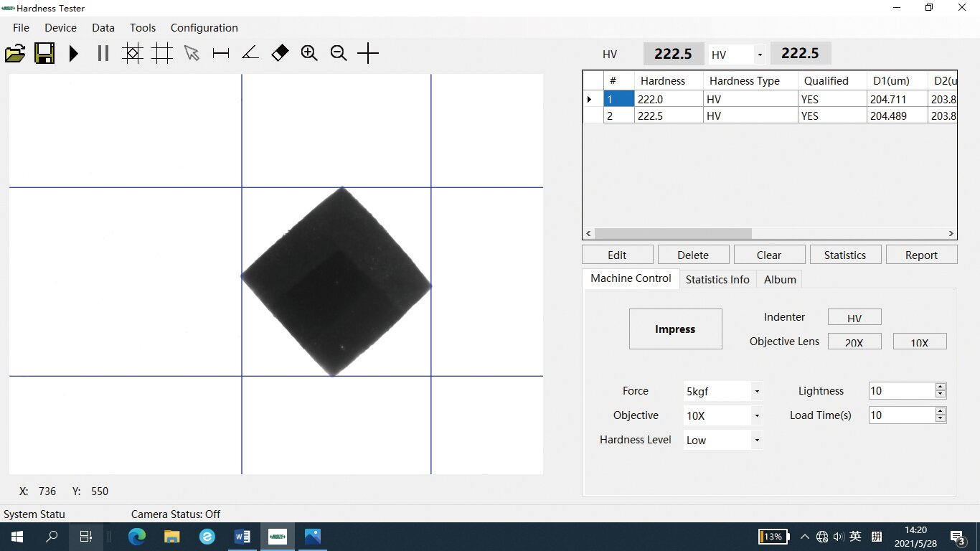
Task: Switch to Machine Control tab
Action: (x=631, y=278)
